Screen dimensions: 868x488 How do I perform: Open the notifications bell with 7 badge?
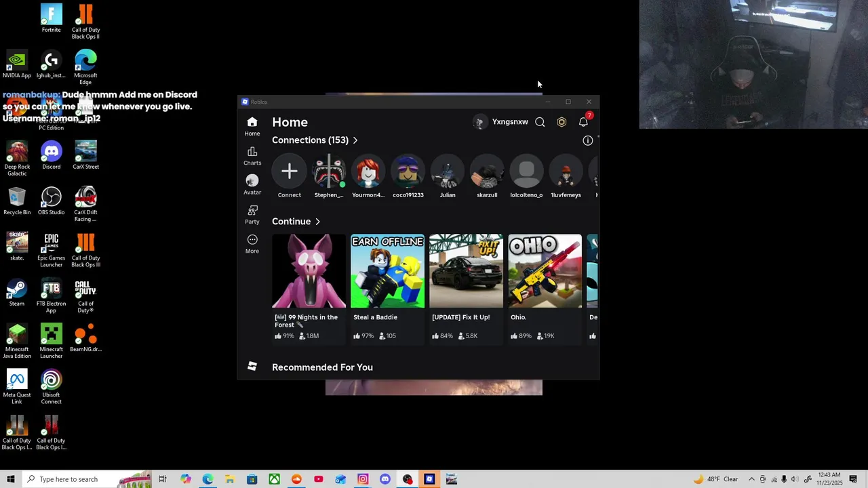pos(583,122)
